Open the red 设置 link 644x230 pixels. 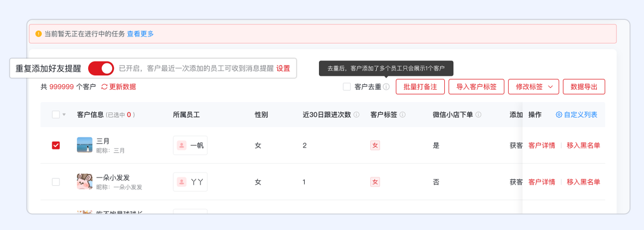tap(283, 68)
